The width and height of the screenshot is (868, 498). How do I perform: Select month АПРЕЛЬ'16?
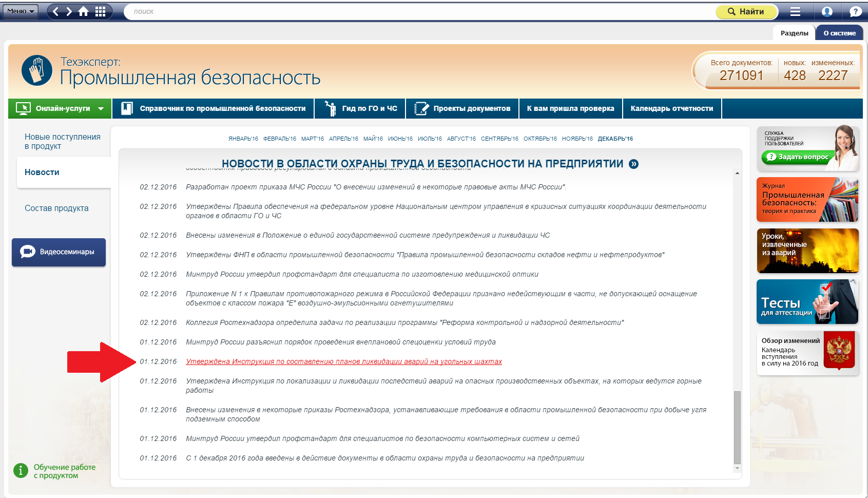point(343,139)
